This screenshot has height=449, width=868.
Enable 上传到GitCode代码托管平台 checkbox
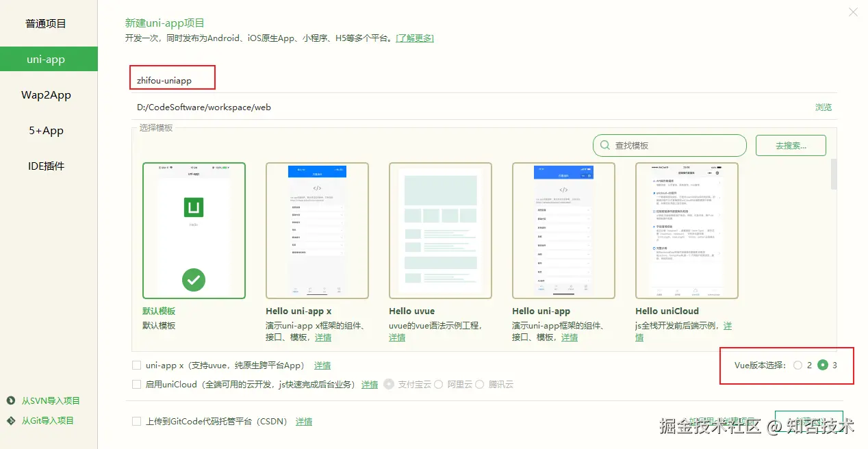pyautogui.click(x=137, y=422)
